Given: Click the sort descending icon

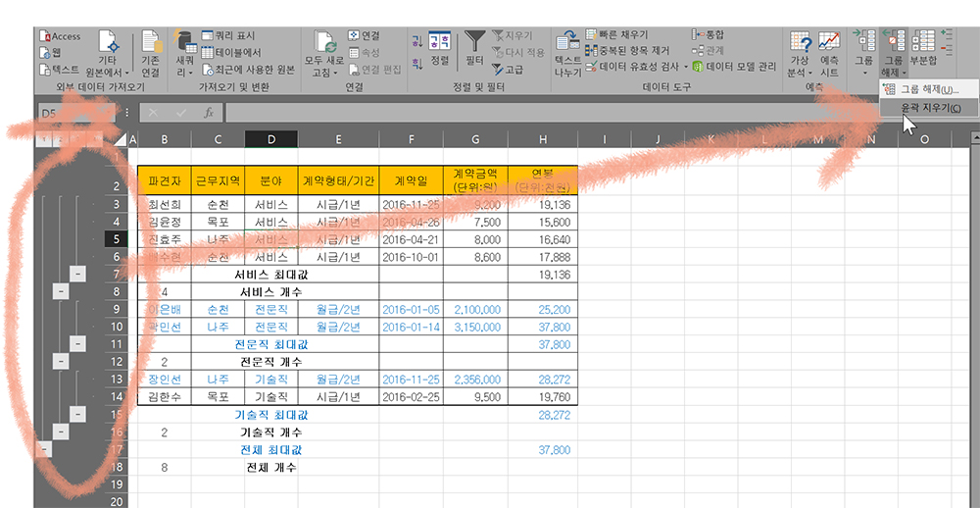Looking at the screenshot, I should click(x=416, y=63).
